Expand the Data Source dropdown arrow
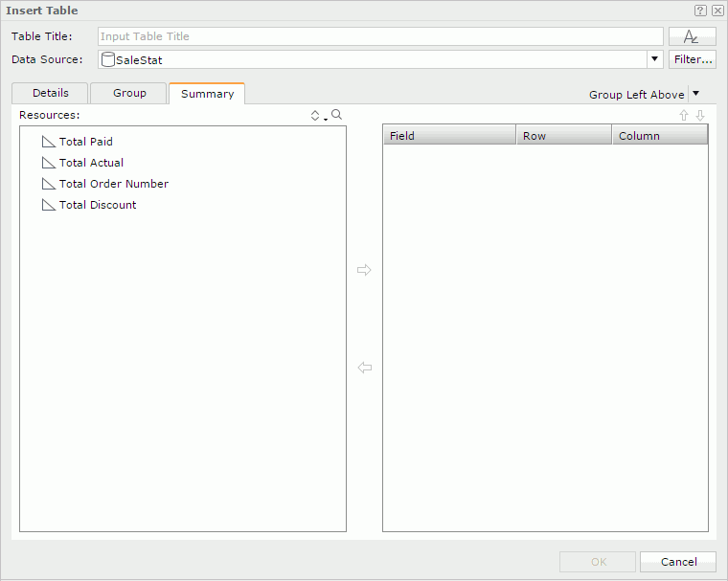The height and width of the screenshot is (581, 728). (x=655, y=59)
